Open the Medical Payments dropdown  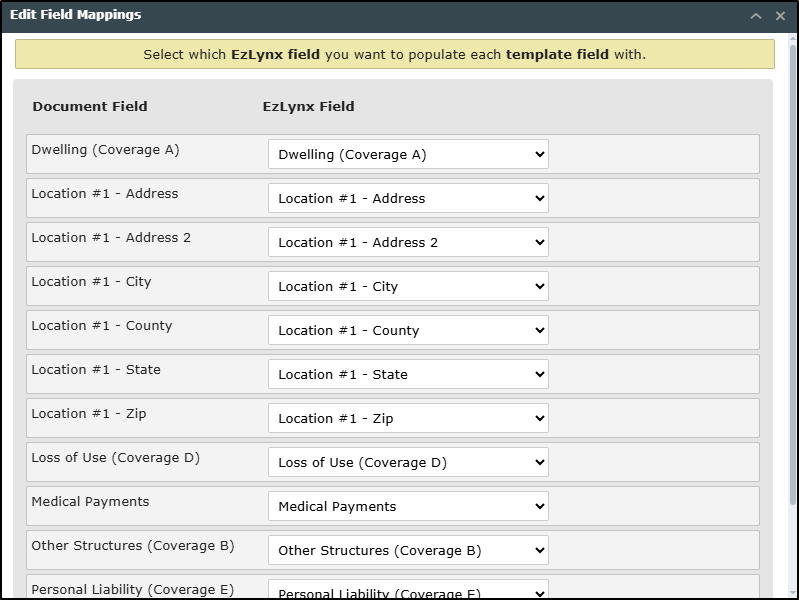coord(408,506)
